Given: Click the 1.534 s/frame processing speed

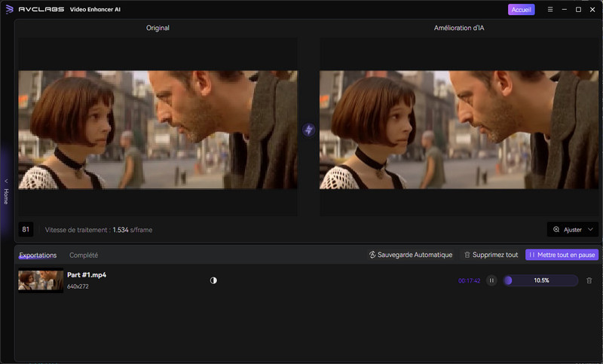Looking at the screenshot, I should pyautogui.click(x=133, y=230).
